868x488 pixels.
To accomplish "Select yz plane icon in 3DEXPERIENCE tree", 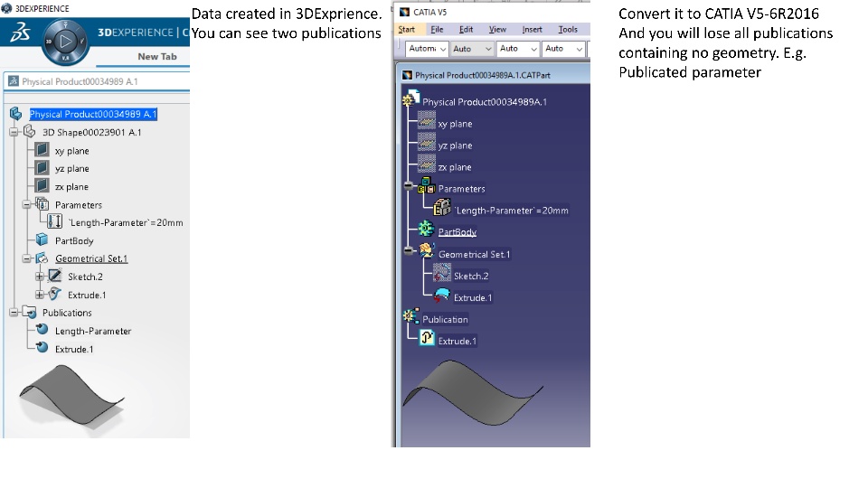I will pos(42,168).
